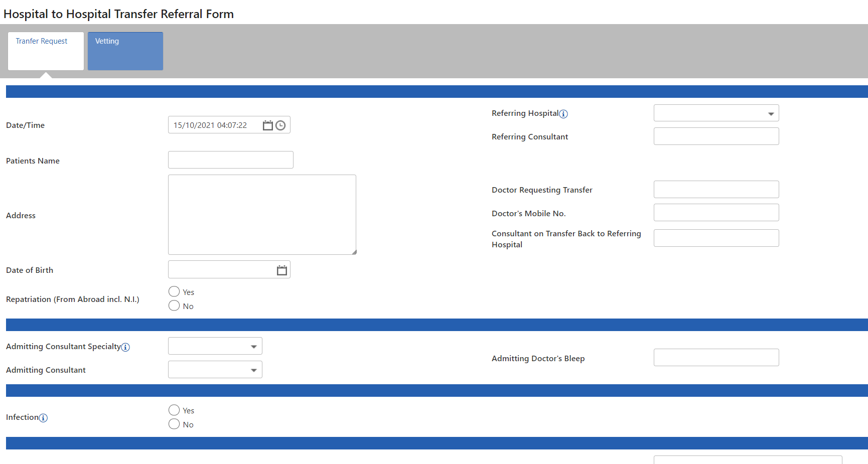Screen dimensions: 868x464
Task: Select the Transfer Request tab
Action: pyautogui.click(x=45, y=51)
